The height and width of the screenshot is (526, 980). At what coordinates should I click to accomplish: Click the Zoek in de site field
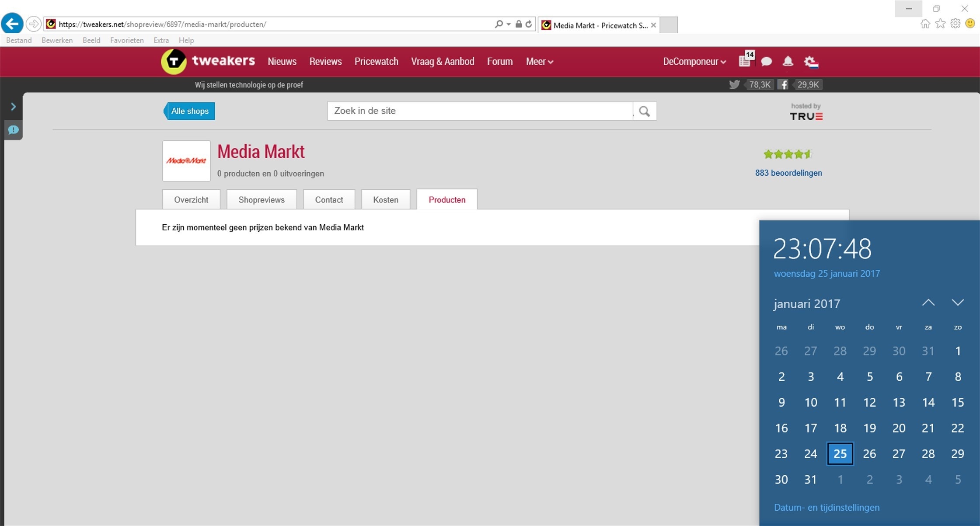coord(480,111)
